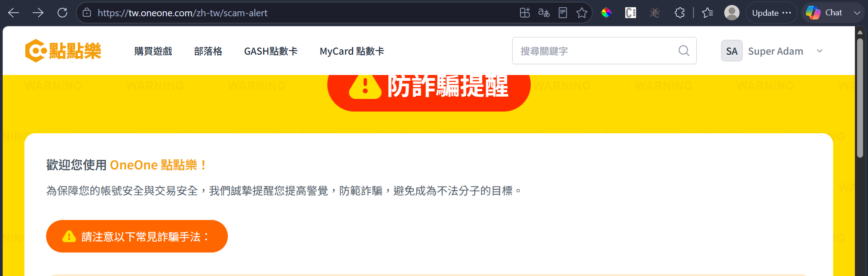Open the 購買遊戲 menu
Viewport: 868px width, 276px height.
153,51
